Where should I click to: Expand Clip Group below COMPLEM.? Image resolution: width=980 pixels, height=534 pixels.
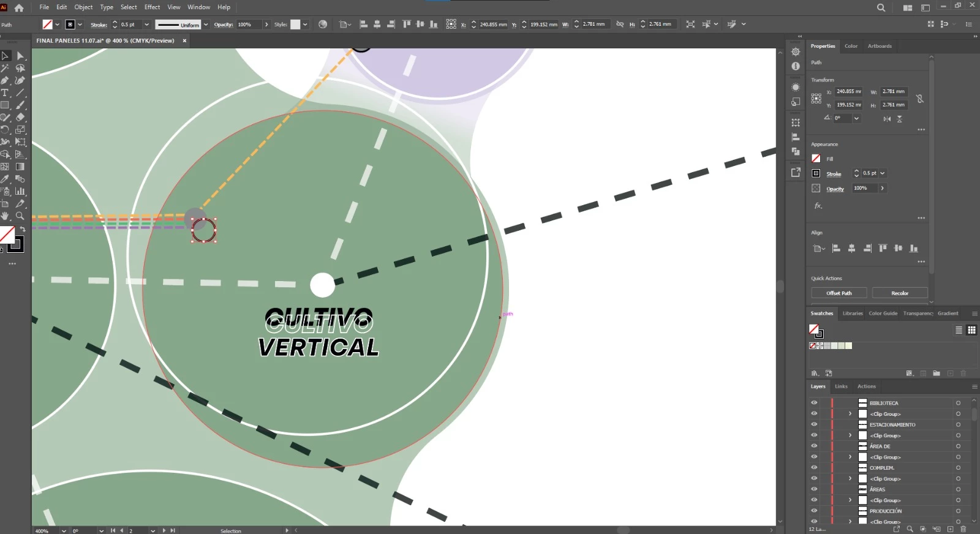850,478
